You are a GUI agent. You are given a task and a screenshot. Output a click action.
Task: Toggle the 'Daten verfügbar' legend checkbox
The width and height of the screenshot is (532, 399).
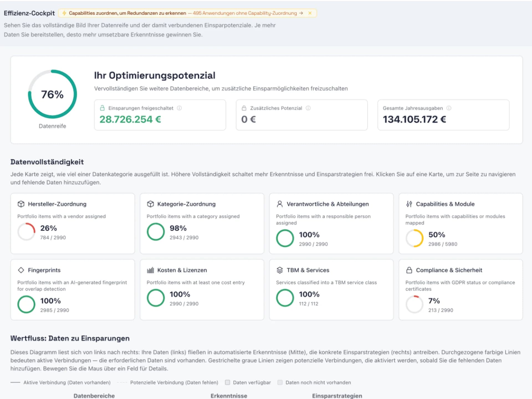tap(227, 382)
